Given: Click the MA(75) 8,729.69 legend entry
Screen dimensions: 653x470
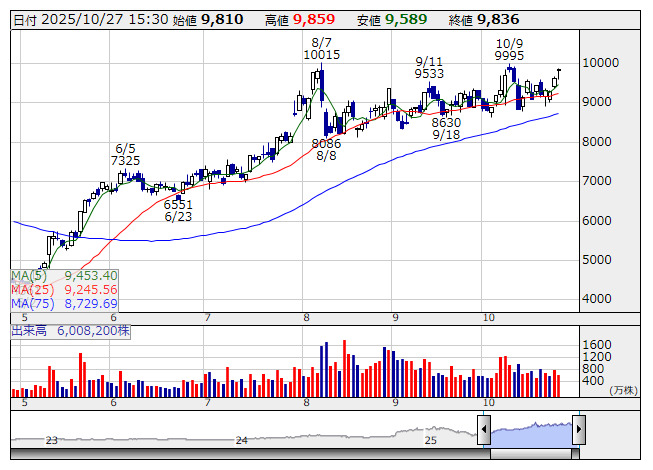Looking at the screenshot, I should click(64, 303).
